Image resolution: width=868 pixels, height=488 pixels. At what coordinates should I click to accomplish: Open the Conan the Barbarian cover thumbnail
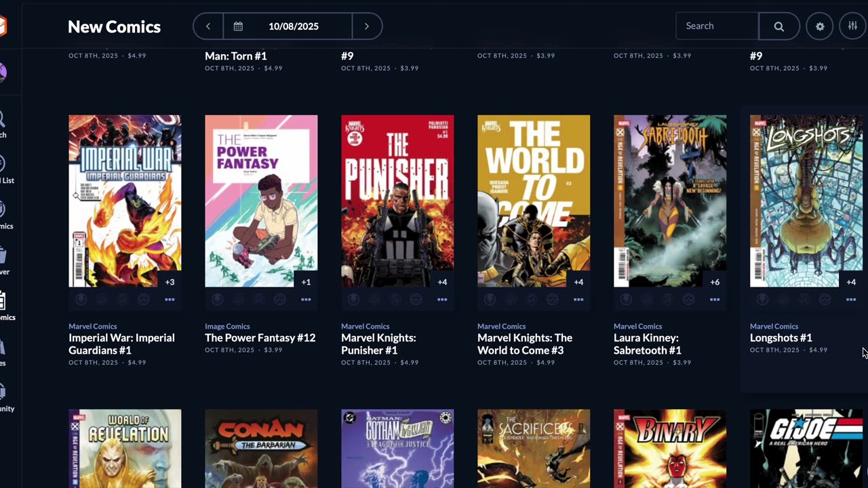(x=261, y=449)
